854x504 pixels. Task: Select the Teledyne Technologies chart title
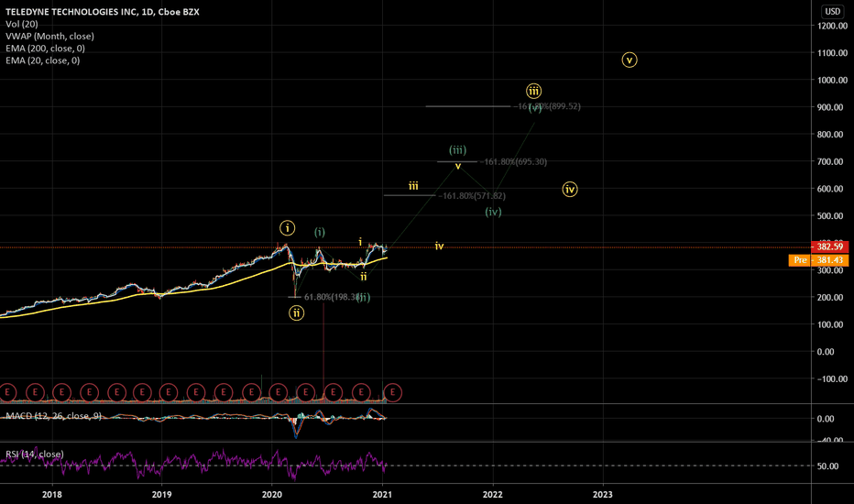pos(103,12)
